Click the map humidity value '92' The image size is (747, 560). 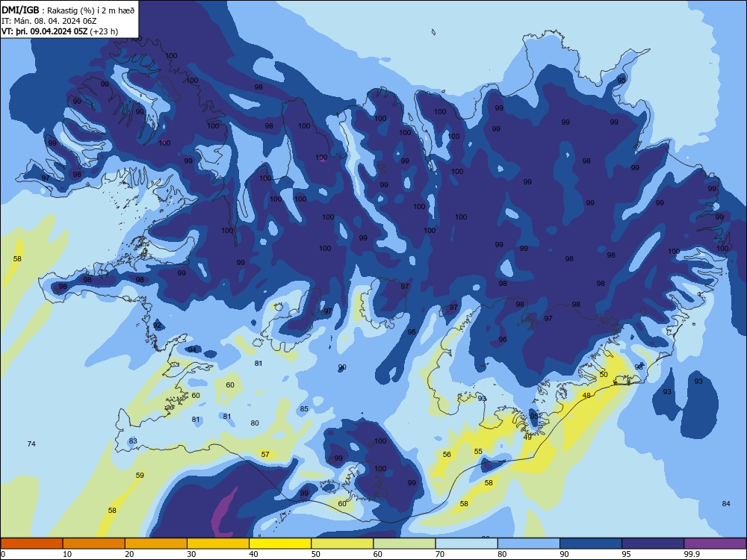click(157, 326)
